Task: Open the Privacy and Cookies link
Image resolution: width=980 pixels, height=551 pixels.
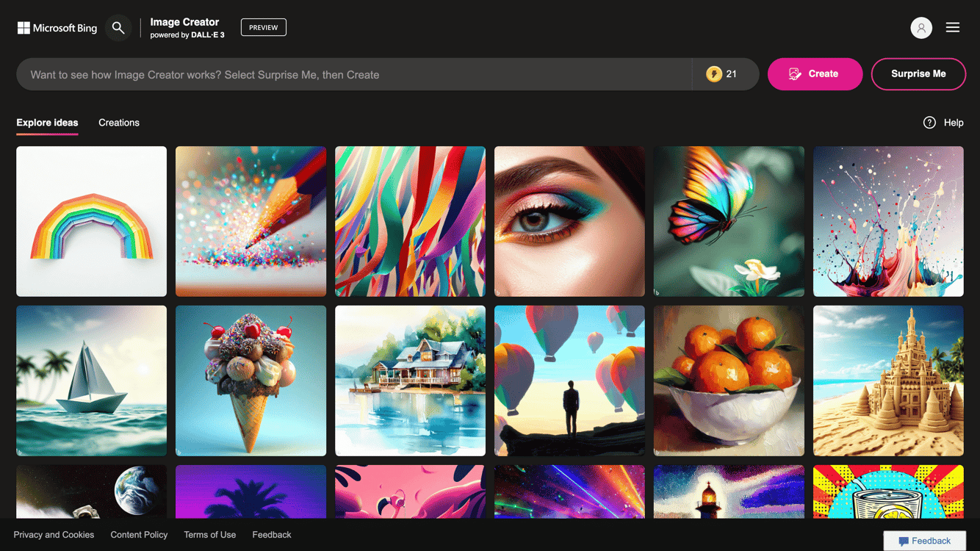Action: [54, 534]
